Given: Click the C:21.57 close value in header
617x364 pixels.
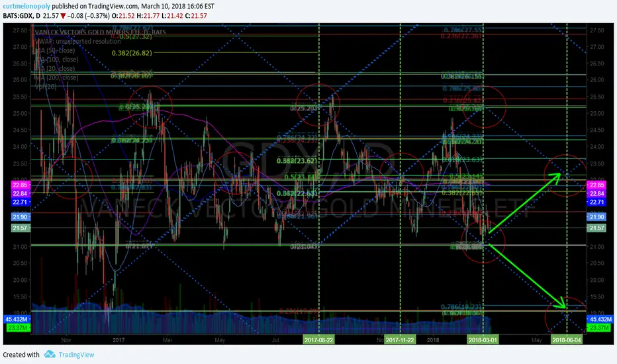Looking at the screenshot, I should [x=196, y=16].
